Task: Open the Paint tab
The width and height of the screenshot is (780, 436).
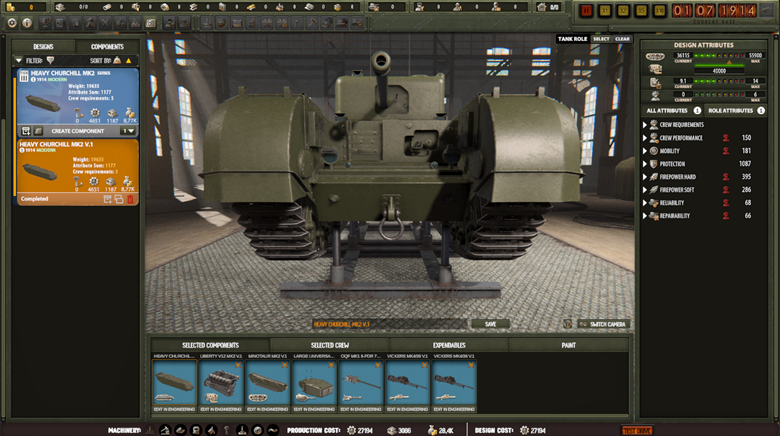Action: [569, 345]
